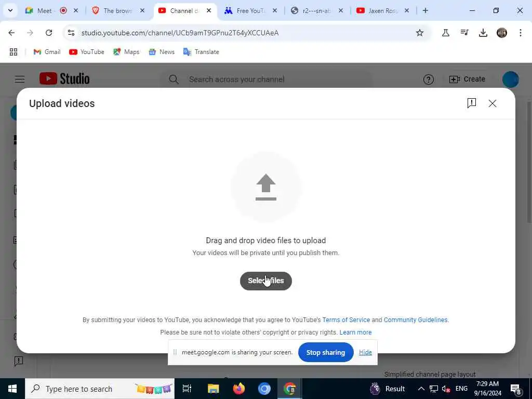Bookmark this page with the star icon
This screenshot has height=399, width=532.
click(420, 33)
